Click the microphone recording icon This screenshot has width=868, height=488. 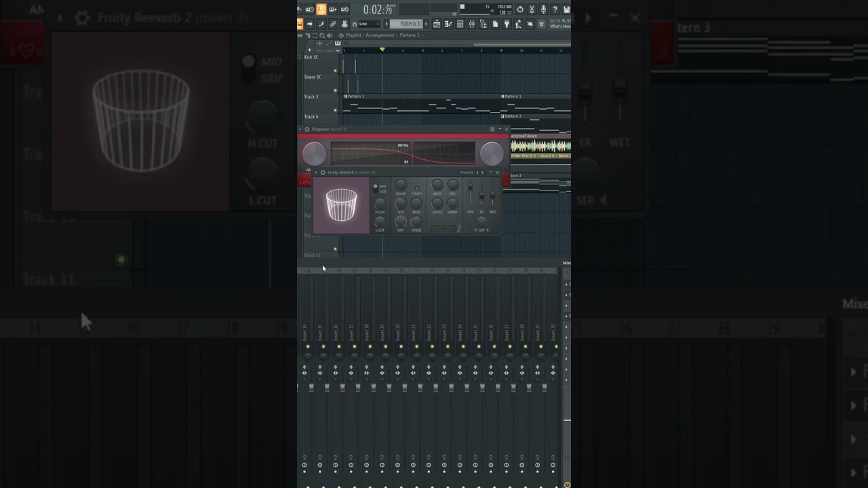(x=543, y=9)
